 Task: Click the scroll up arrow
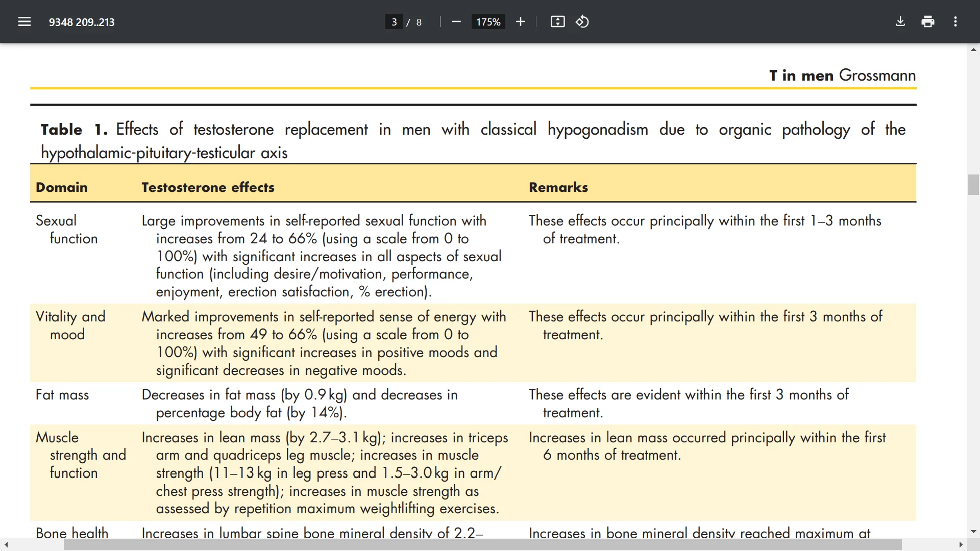click(973, 49)
